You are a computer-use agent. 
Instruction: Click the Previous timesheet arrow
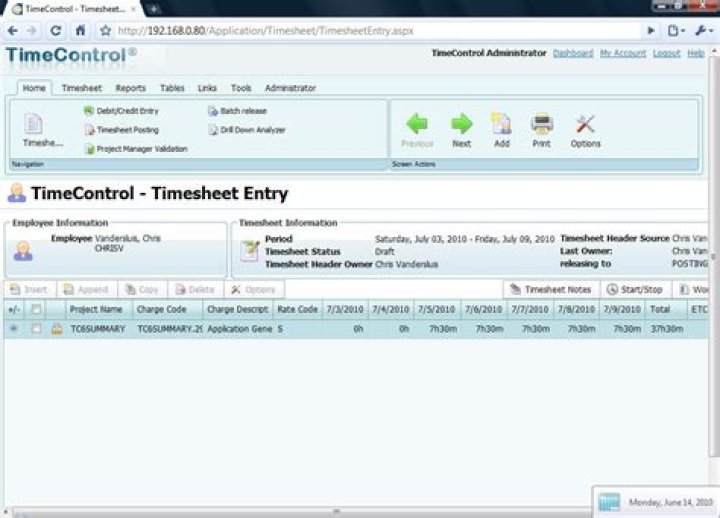point(417,130)
